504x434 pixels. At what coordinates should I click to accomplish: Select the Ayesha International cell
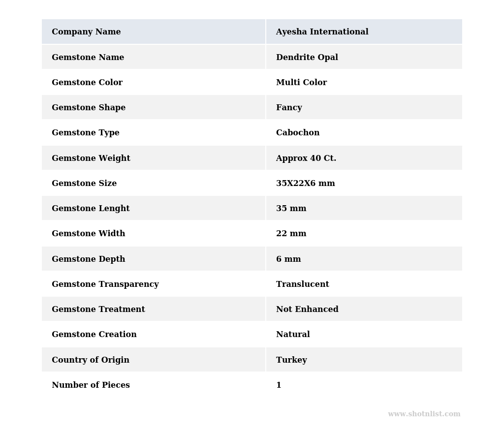point(322,32)
